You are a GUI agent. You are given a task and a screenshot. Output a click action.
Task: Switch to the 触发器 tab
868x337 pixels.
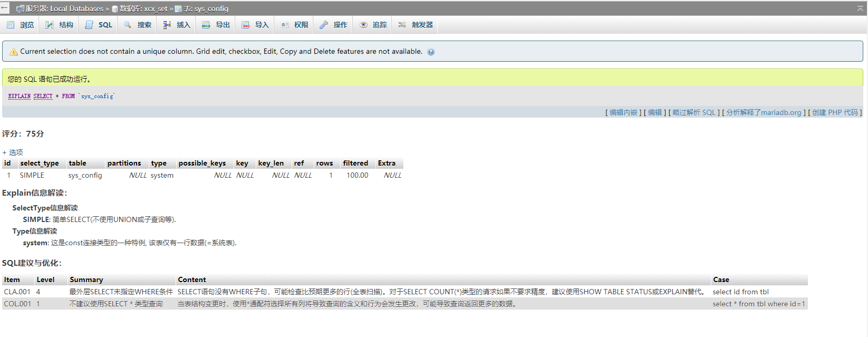pos(416,25)
